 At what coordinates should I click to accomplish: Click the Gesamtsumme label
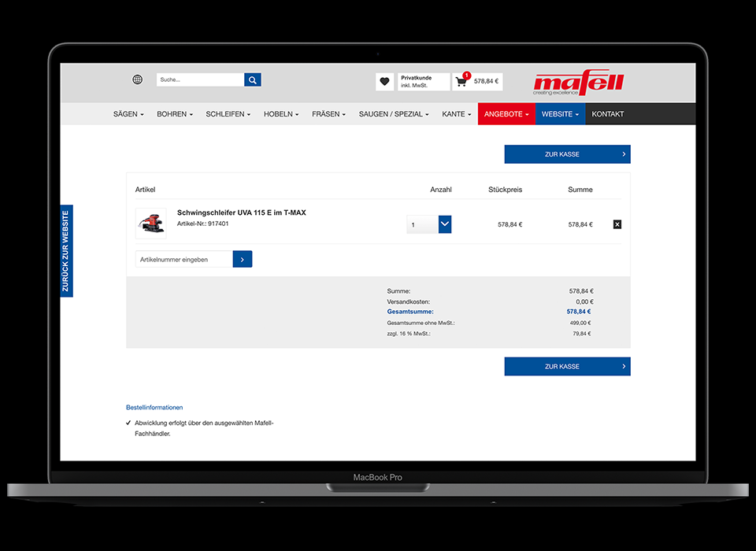[x=410, y=312]
